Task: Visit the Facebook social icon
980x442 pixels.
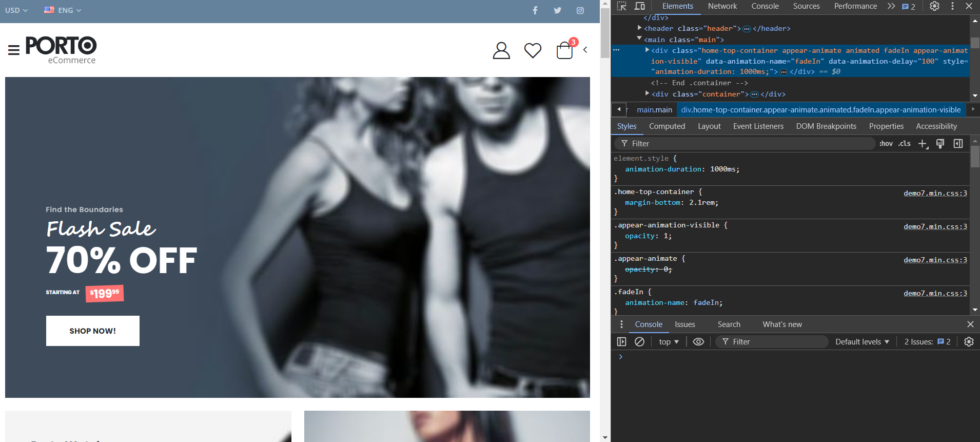Action: coord(535,10)
